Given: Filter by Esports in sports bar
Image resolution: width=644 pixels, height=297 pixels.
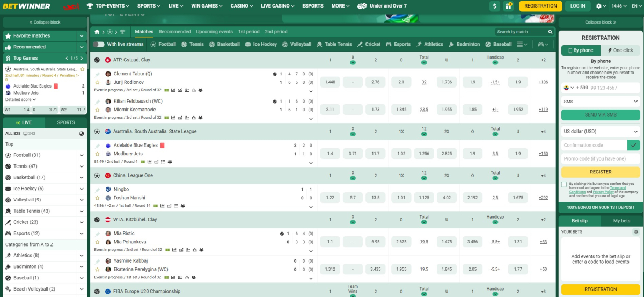Looking at the screenshot, I should click(398, 44).
